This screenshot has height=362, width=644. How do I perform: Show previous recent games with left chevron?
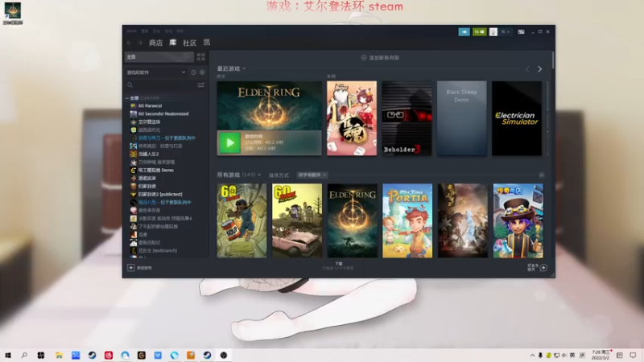tap(528, 69)
